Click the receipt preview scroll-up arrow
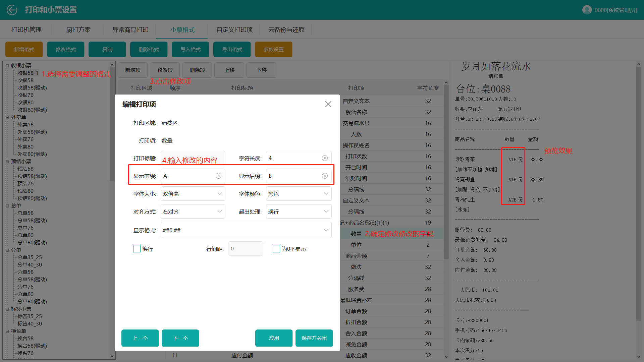 (x=639, y=64)
